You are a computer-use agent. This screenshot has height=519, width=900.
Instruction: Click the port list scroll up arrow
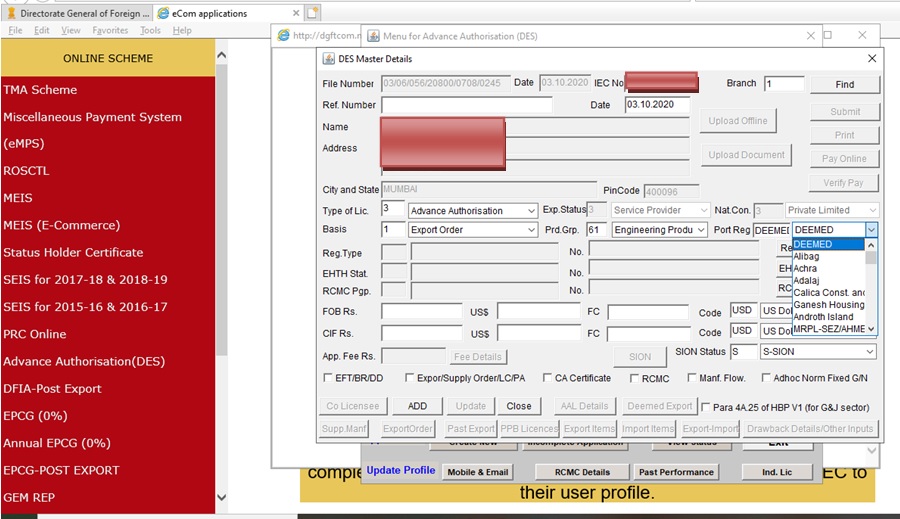871,245
